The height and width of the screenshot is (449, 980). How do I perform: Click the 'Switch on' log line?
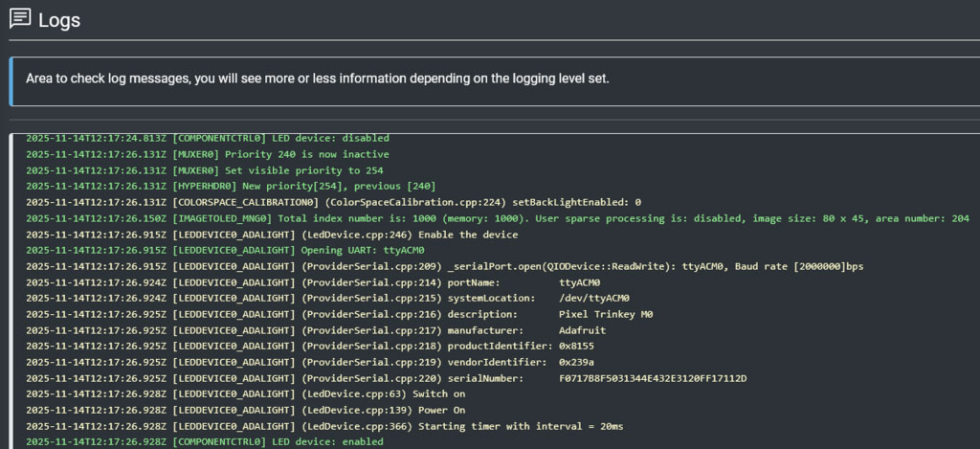246,394
